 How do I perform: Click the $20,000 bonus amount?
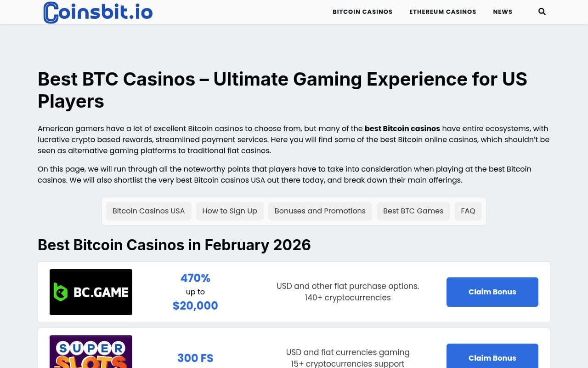point(195,306)
